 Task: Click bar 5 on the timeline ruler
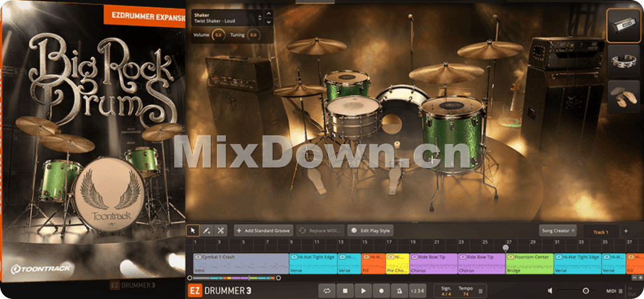(243, 242)
